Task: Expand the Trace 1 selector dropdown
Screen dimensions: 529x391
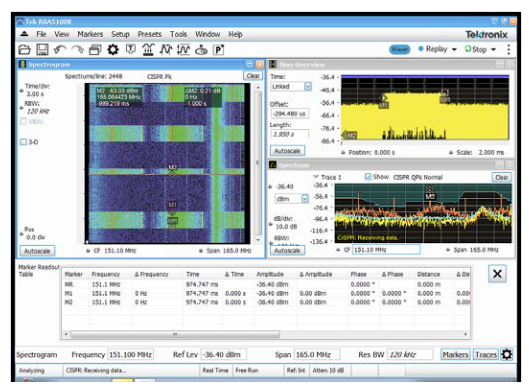Action: [316, 176]
